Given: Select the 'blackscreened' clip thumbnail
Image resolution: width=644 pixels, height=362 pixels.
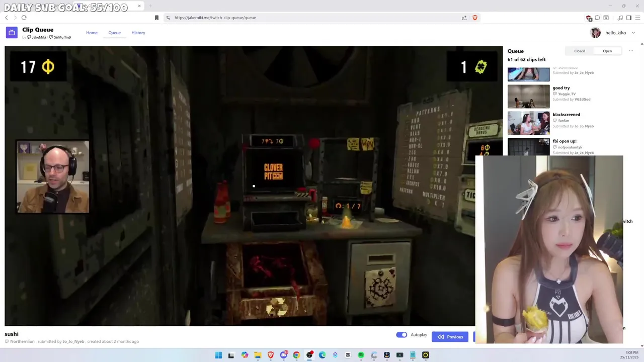Looking at the screenshot, I should 529,123.
